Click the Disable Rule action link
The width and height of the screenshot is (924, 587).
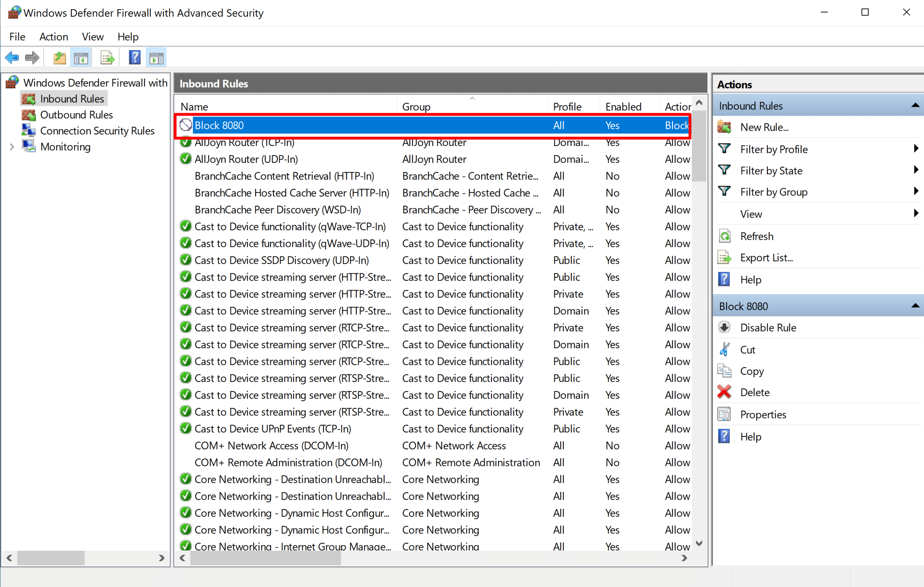[x=768, y=327]
